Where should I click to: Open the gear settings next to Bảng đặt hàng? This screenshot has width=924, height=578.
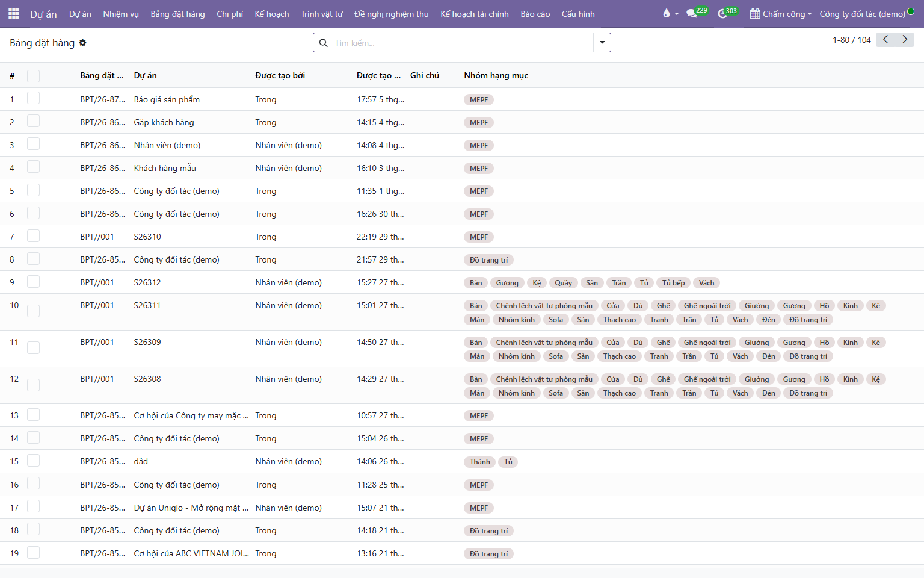click(x=82, y=43)
